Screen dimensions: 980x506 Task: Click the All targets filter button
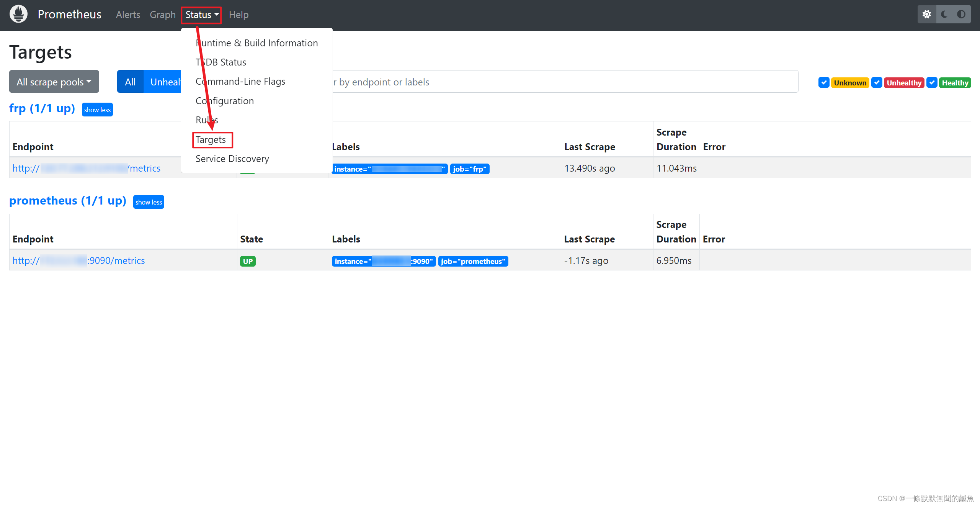(130, 82)
